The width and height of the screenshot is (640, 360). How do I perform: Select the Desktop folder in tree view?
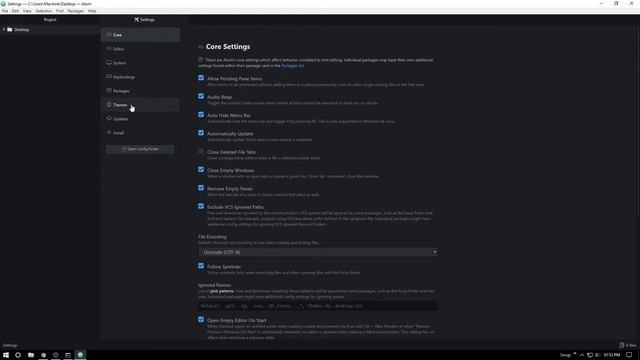point(21,30)
